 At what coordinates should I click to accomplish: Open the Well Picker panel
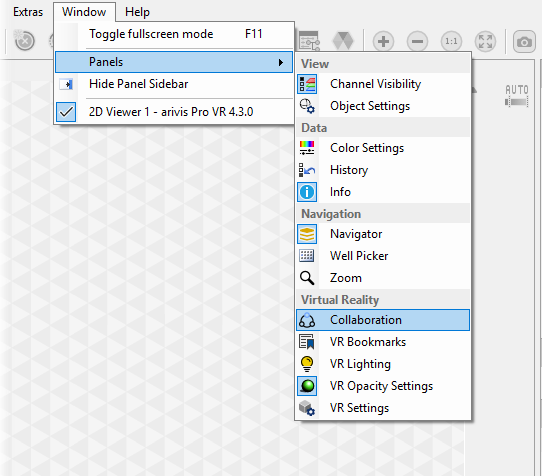click(x=383, y=256)
